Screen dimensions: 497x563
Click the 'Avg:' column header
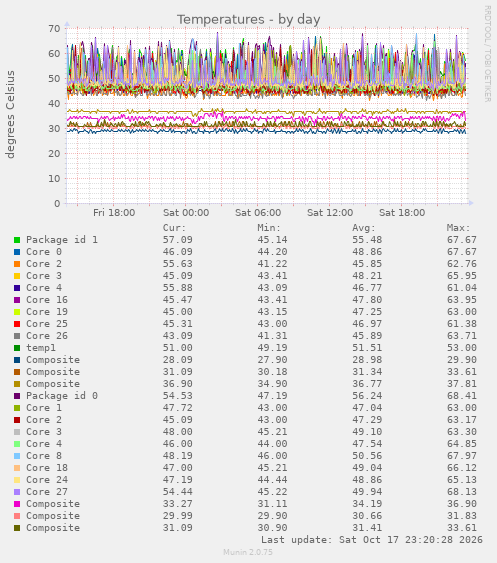[364, 228]
